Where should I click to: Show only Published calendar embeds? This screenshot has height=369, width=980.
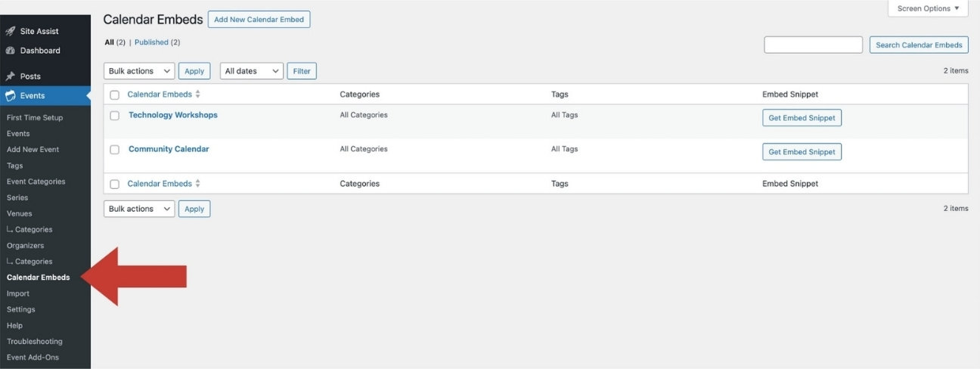(x=151, y=42)
